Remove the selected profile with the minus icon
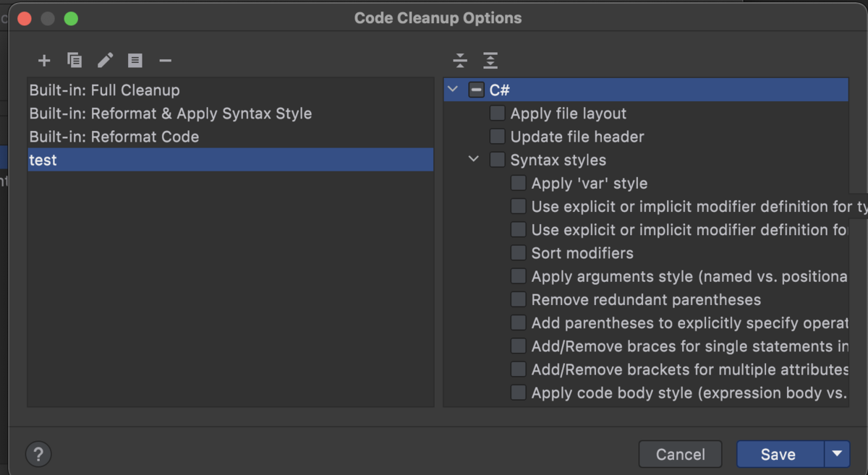Image resolution: width=868 pixels, height=475 pixels. click(x=166, y=61)
